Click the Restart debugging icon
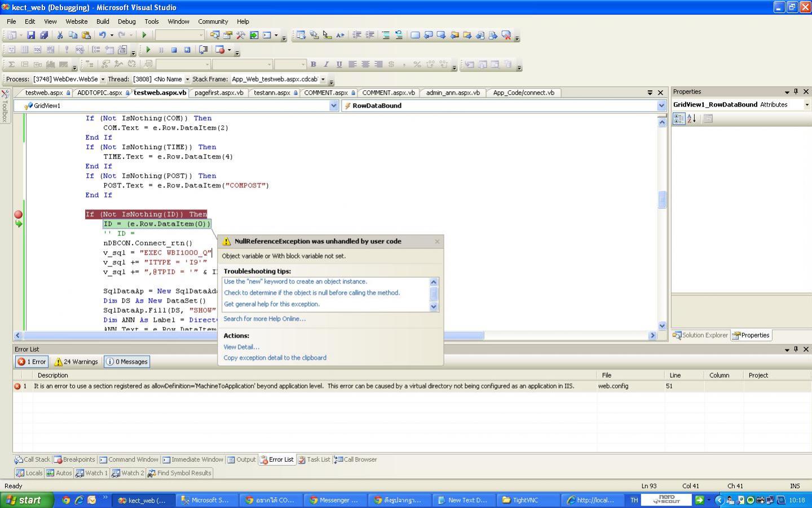This screenshot has width=812, height=508. point(187,50)
